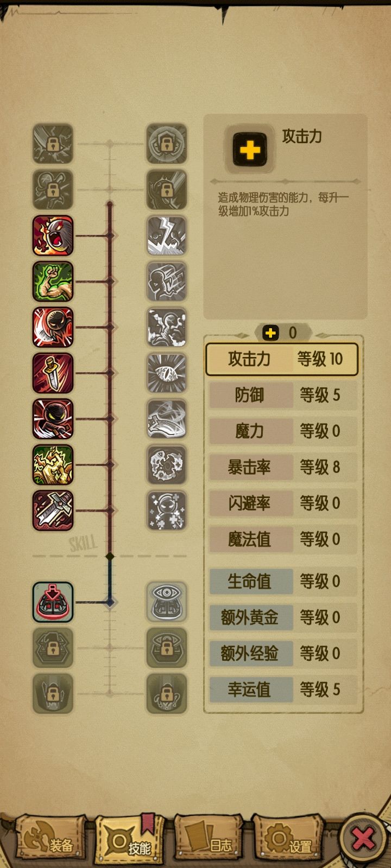The height and width of the screenshot is (868, 391).
Task: Click the yellow plus attack power icon
Action: point(250,150)
